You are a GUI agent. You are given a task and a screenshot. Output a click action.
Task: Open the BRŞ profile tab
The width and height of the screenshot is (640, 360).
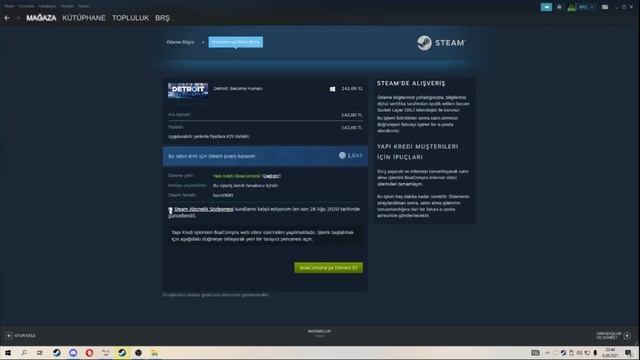(x=162, y=18)
